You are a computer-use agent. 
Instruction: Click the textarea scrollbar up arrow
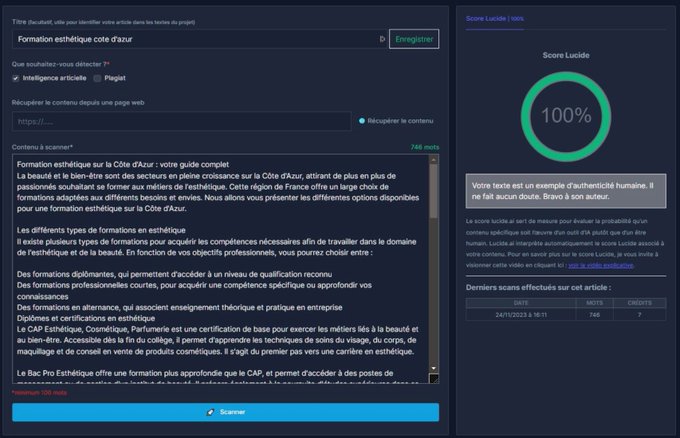(433, 160)
